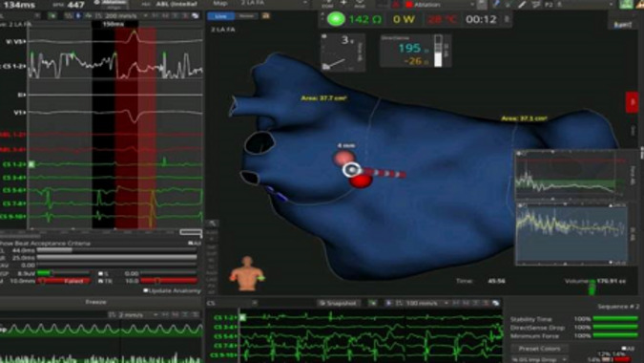Click the torso orientation figure icon
Viewport: 644px width, 363px height.
pos(246,274)
